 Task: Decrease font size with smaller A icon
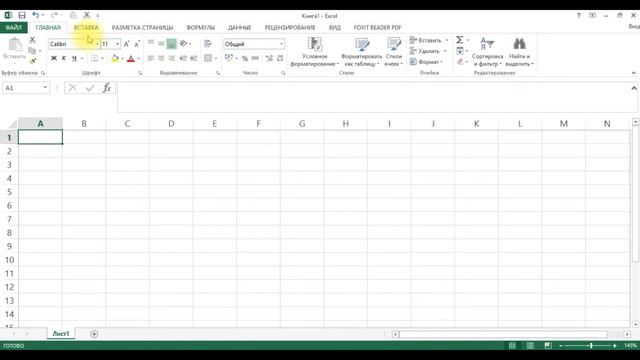137,44
